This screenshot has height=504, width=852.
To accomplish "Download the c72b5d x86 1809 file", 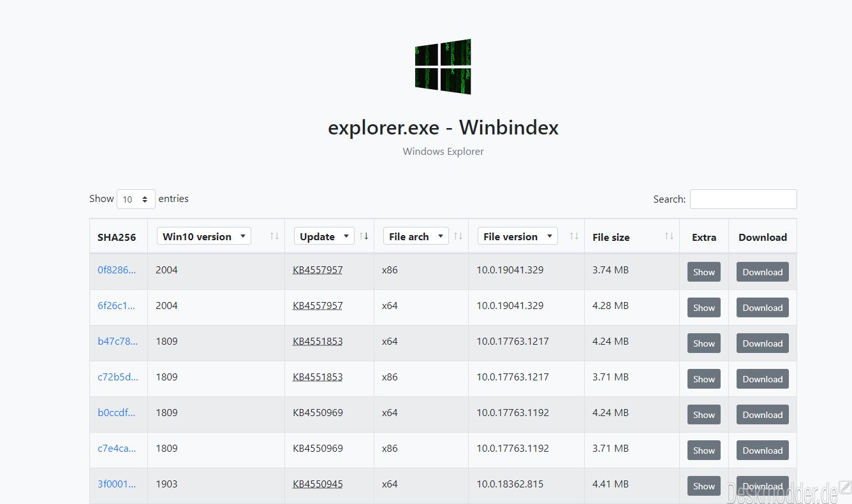I will click(763, 378).
